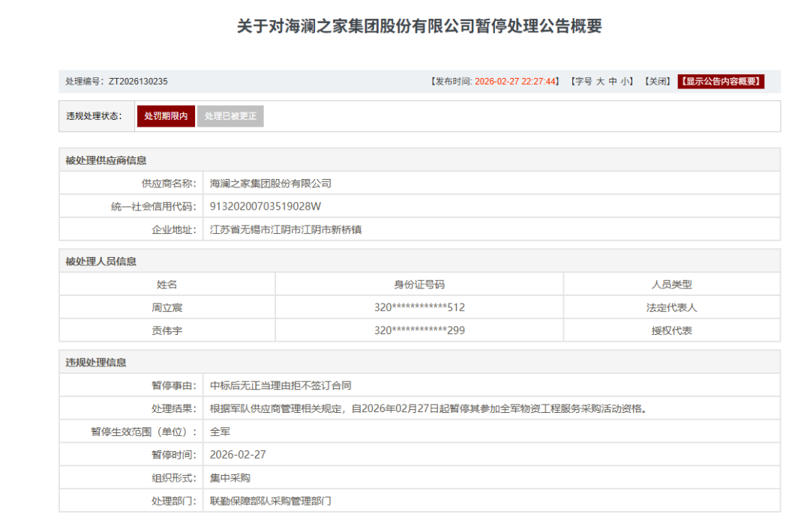Click the processing number ZT2026130235
This screenshot has width=810, height=532.
tap(138, 82)
